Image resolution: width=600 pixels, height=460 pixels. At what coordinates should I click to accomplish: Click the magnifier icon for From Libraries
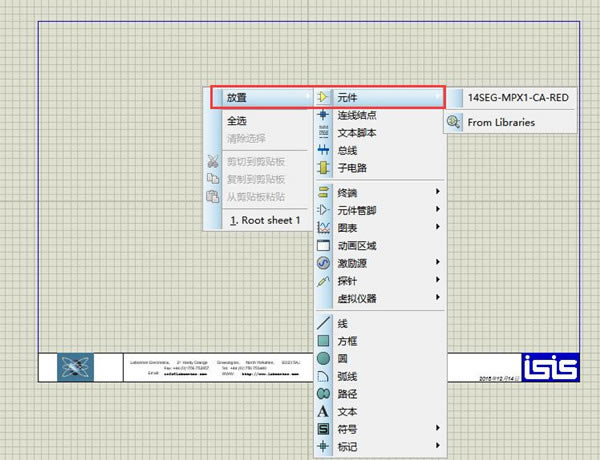[454, 122]
